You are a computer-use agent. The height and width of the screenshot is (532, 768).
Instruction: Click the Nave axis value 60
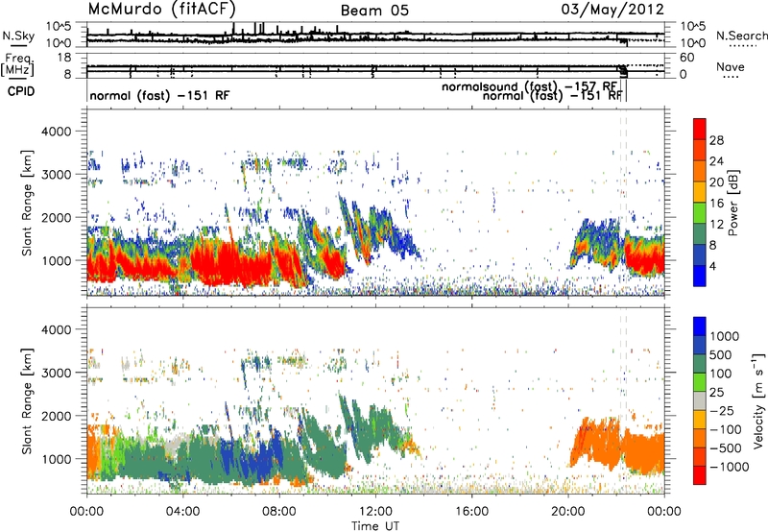point(687,58)
